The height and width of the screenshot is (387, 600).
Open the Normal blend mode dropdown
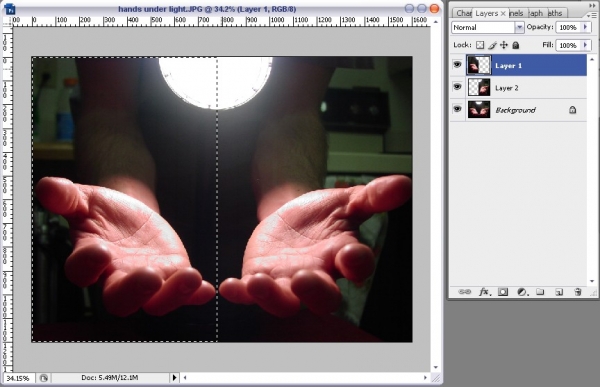[x=519, y=27]
